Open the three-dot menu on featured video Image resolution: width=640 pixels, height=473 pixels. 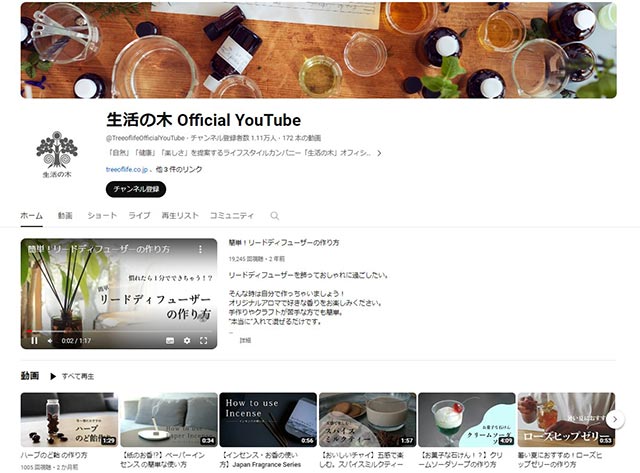200,249
